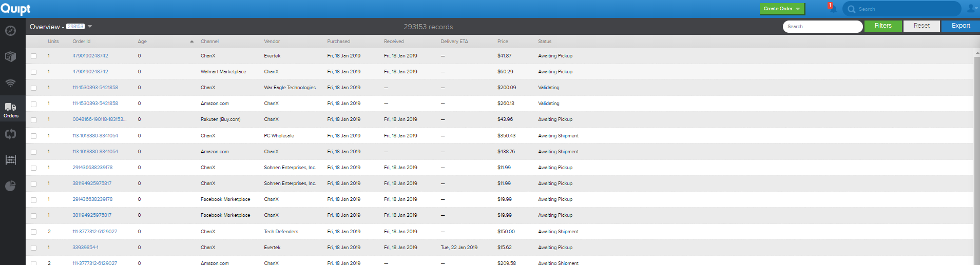
Task: Sort by the Purchased column header
Action: tap(339, 42)
